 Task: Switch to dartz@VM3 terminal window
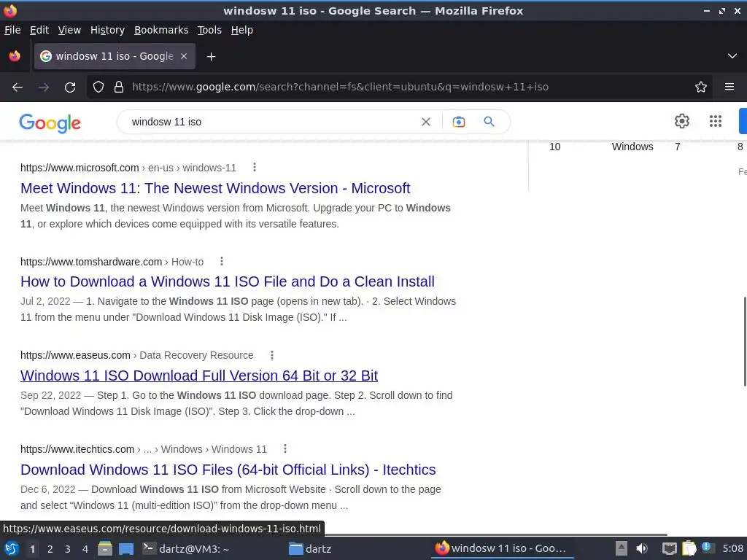(186, 548)
